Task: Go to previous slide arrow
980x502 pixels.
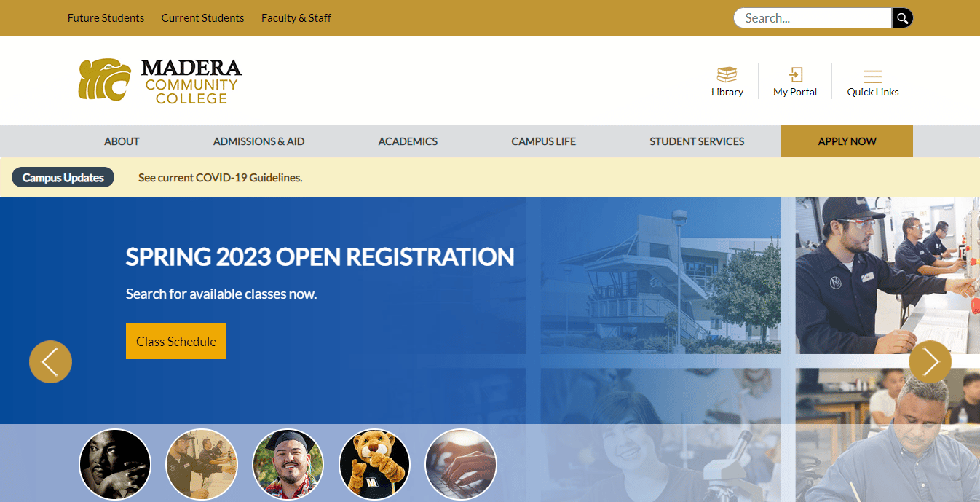Action: (50, 361)
